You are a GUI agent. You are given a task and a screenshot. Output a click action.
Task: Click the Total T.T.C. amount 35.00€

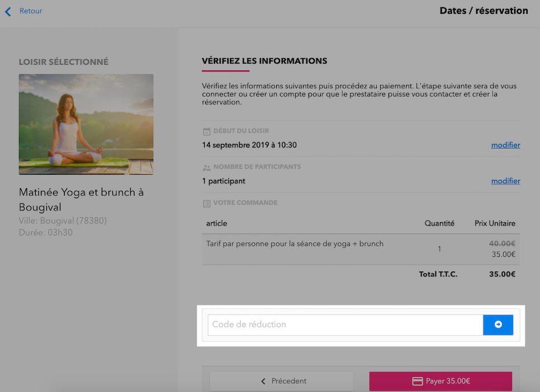tap(502, 274)
